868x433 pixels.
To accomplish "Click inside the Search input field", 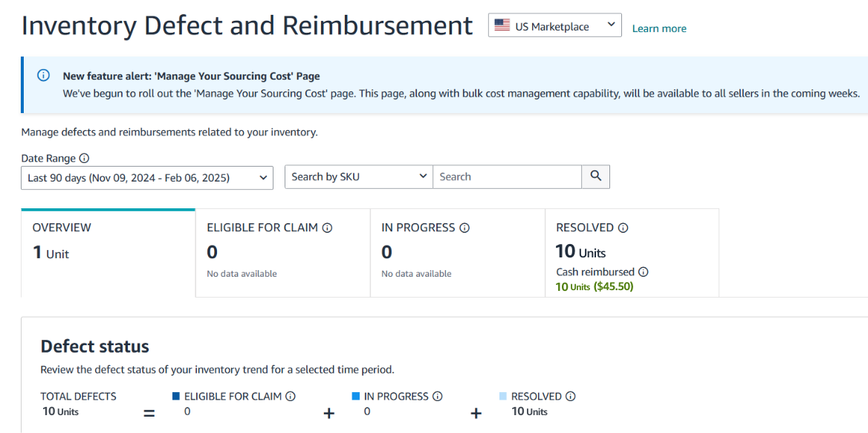I will pos(505,176).
